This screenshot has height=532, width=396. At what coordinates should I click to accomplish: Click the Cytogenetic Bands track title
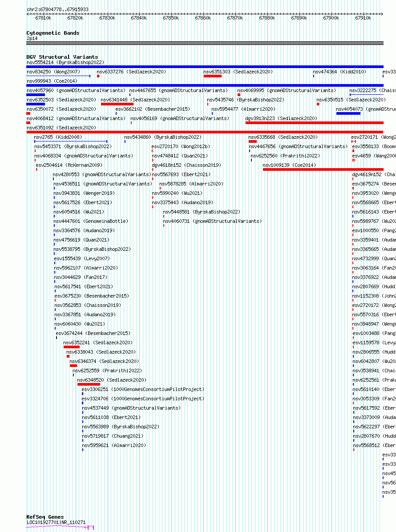[53, 33]
